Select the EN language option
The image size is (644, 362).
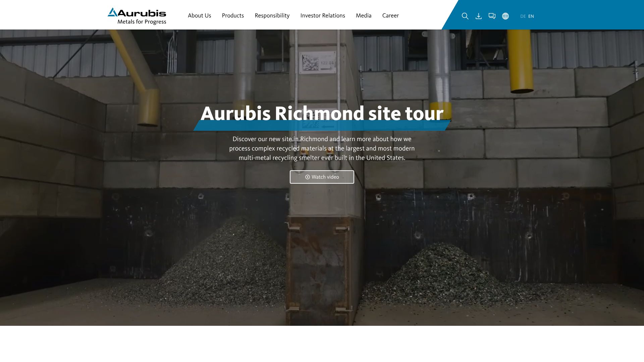coord(531,16)
